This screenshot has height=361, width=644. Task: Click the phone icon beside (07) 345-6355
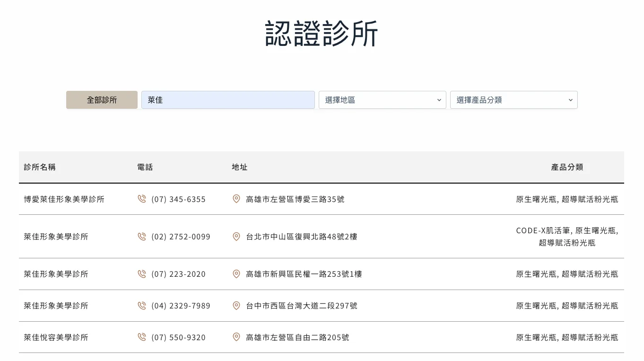(142, 199)
